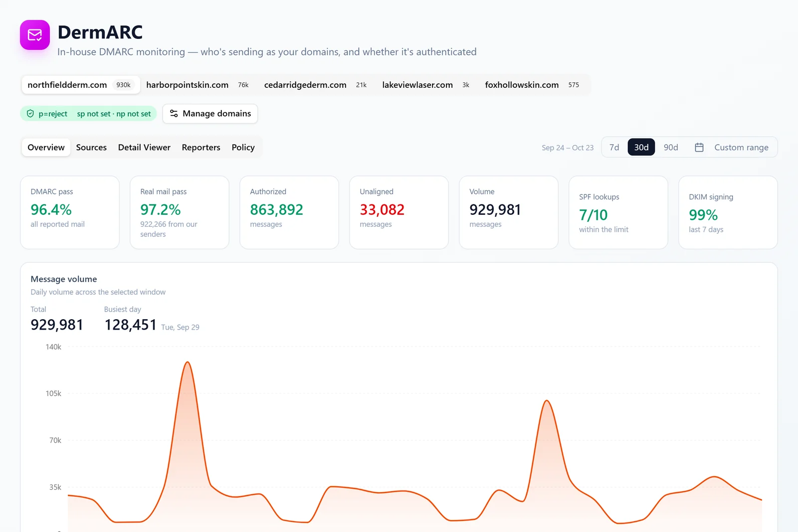Click the calendar icon beside Custom range
This screenshot has width=798, height=532.
pyautogui.click(x=699, y=148)
